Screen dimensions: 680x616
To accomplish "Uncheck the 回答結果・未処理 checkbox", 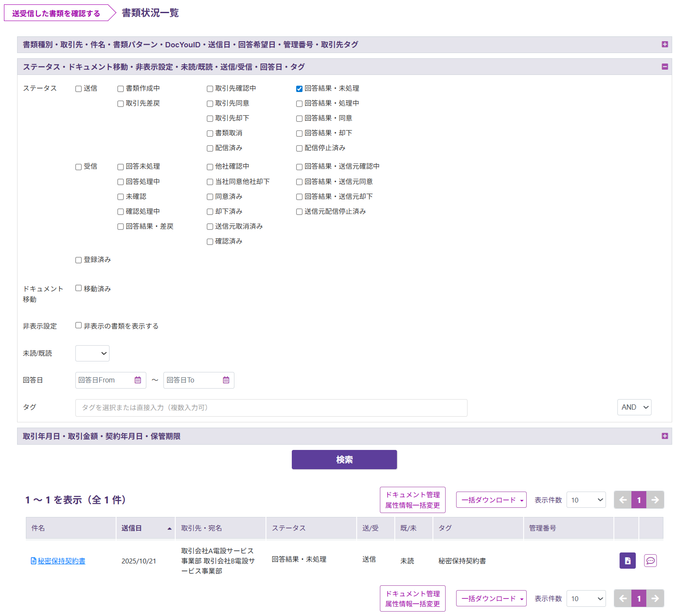I will tap(299, 89).
